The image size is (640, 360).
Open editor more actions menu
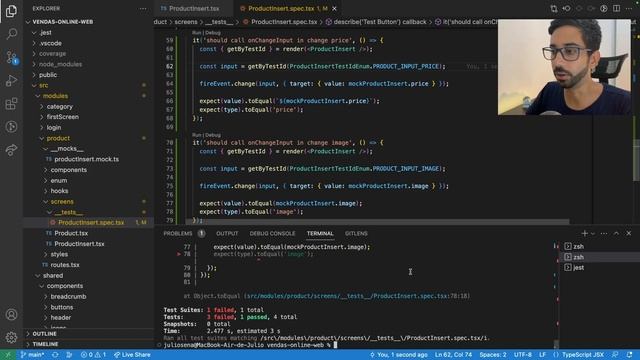pyautogui.click(x=629, y=9)
